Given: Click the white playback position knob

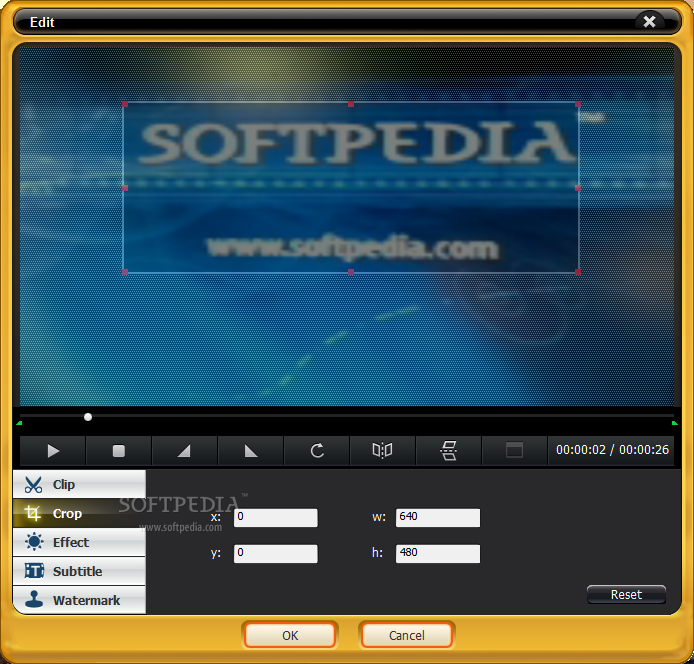Looking at the screenshot, I should [x=88, y=417].
